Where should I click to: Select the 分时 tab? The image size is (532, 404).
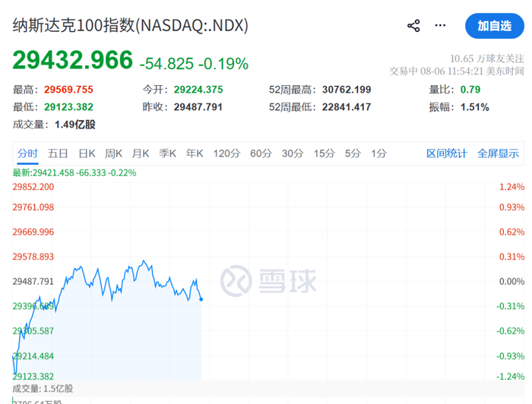27,153
